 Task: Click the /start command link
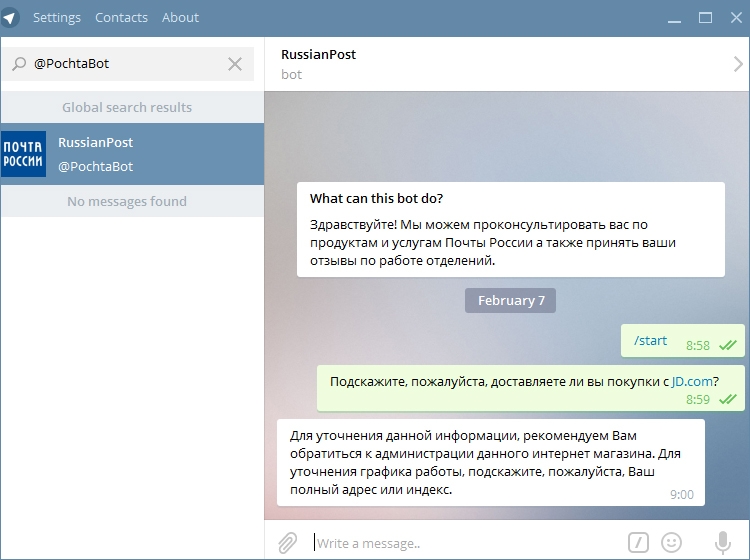tap(651, 340)
